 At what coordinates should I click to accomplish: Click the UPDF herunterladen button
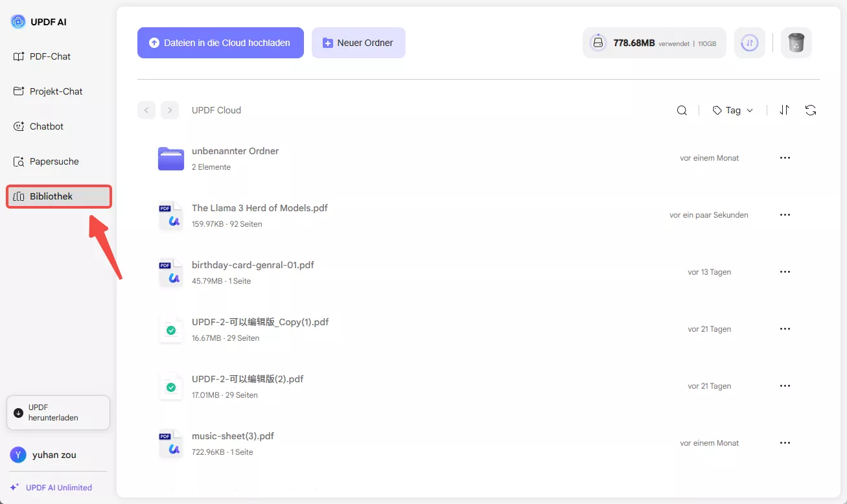click(58, 413)
